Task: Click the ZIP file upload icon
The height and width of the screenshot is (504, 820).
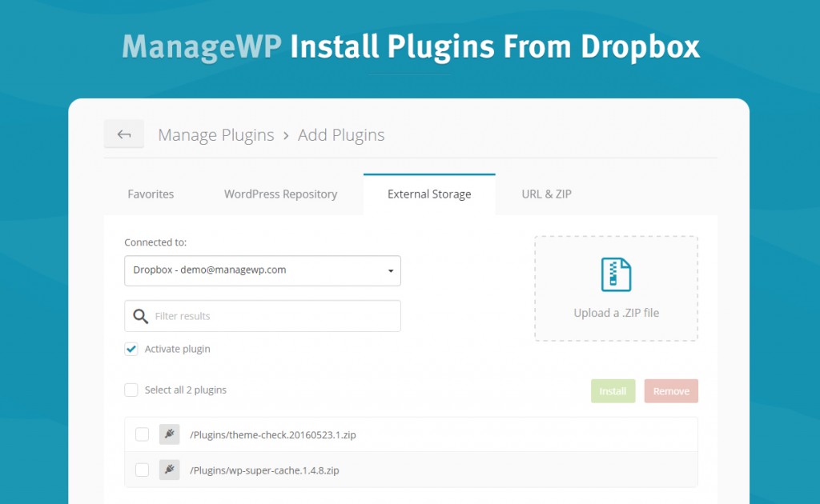Action: tap(616, 274)
